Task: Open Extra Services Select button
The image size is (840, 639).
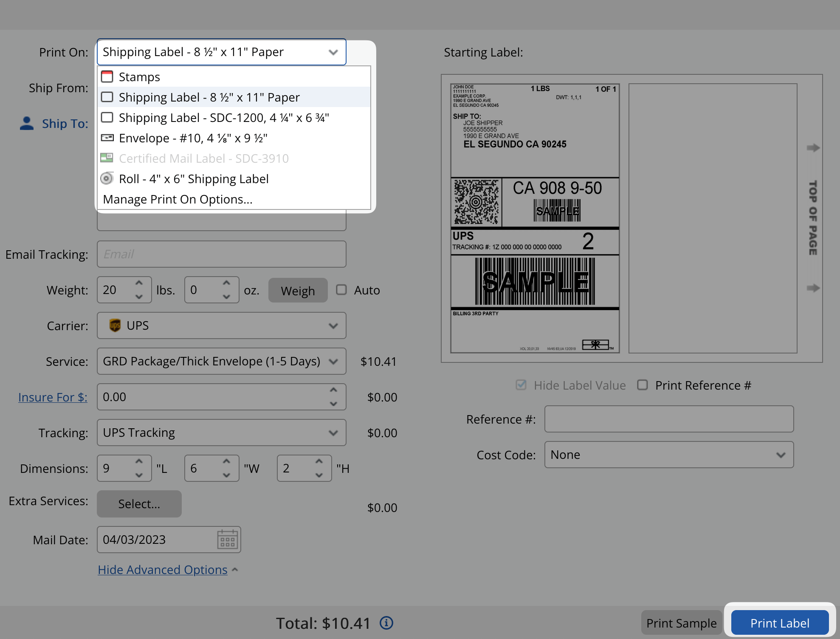Action: [139, 504]
